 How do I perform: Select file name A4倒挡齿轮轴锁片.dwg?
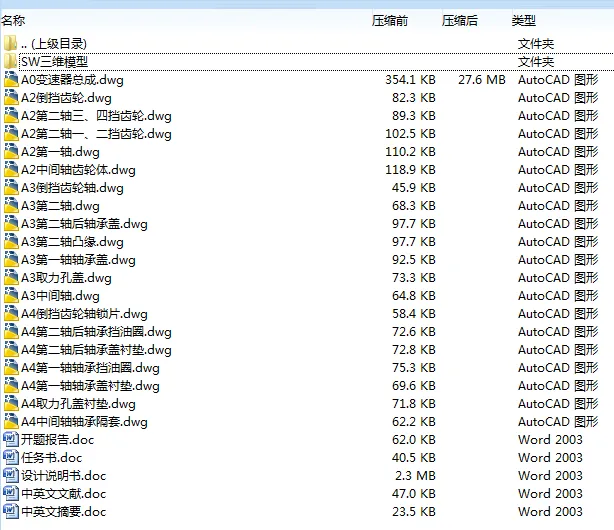[84, 314]
